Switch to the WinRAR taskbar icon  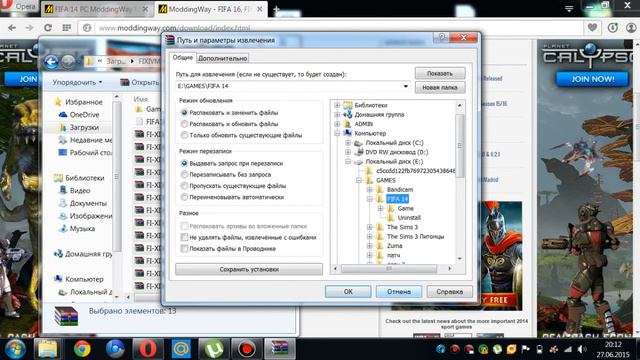pyautogui.click(x=280, y=349)
